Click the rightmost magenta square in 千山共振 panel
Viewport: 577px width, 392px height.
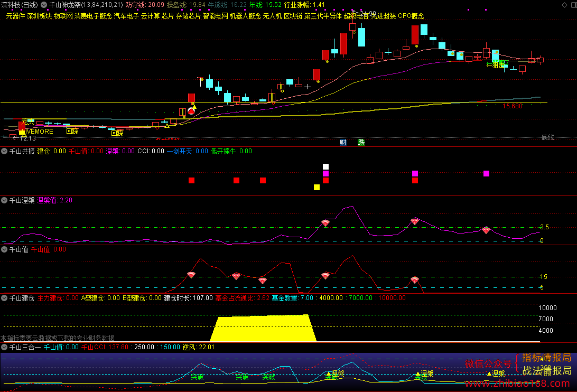(x=487, y=173)
